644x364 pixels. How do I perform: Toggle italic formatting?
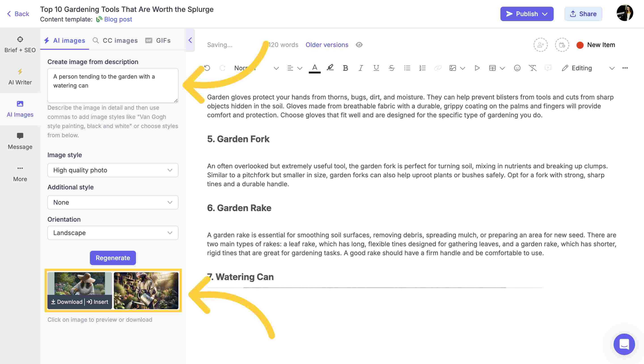tap(360, 68)
